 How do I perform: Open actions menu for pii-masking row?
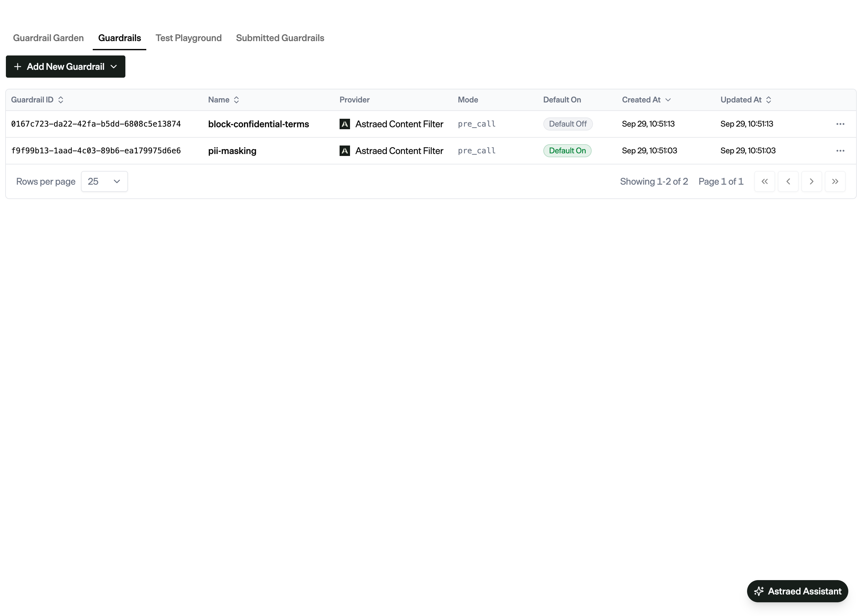point(840,151)
